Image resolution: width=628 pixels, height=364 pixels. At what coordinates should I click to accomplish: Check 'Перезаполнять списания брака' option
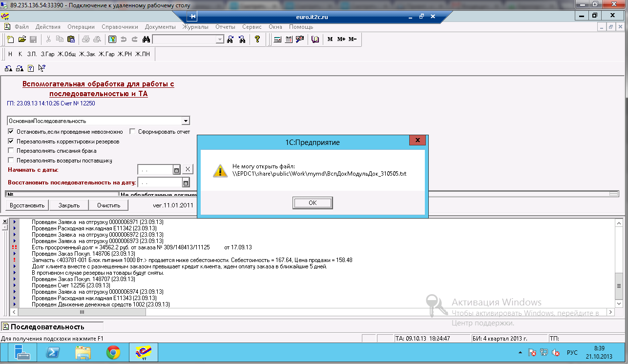click(x=11, y=151)
